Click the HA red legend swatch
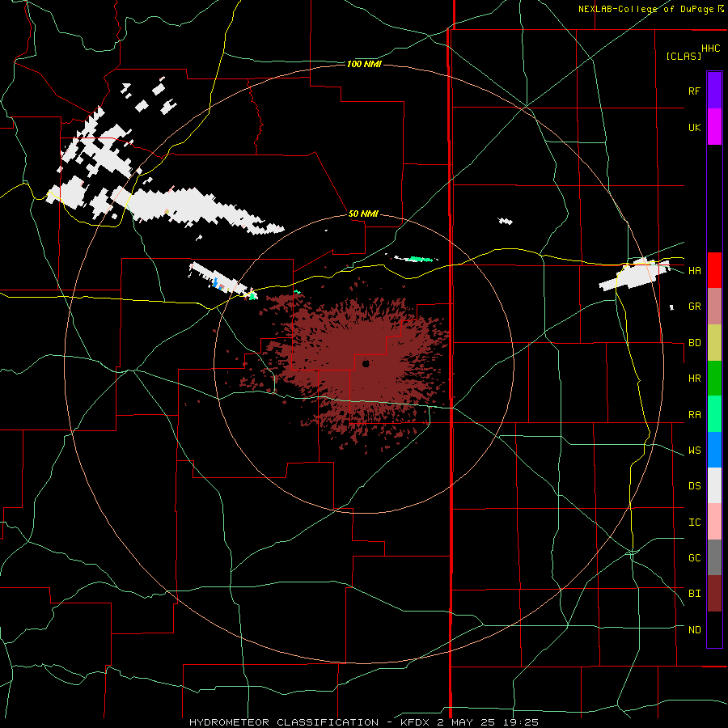 pyautogui.click(x=714, y=270)
